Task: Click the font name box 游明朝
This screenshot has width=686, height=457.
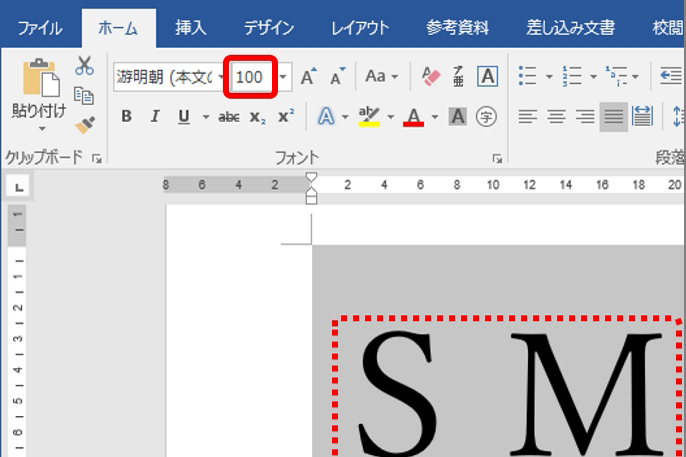Action: click(x=165, y=77)
